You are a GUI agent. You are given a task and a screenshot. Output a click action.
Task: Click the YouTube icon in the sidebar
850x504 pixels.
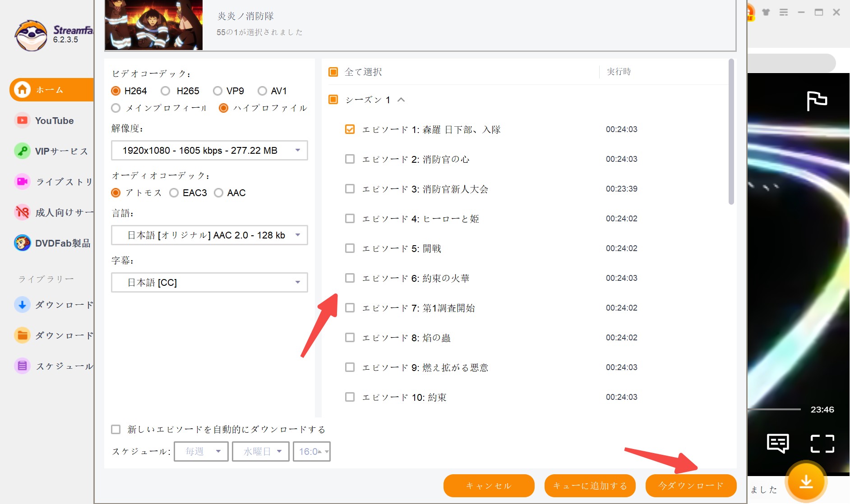coord(22,120)
